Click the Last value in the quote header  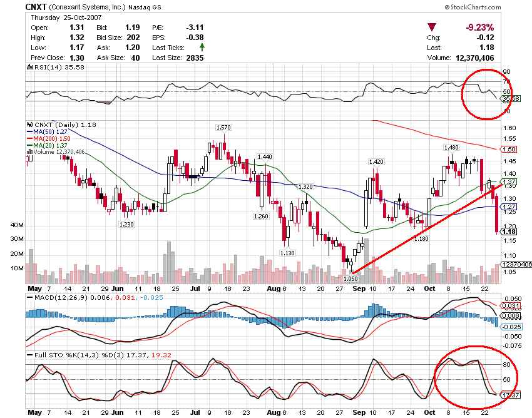487,48
